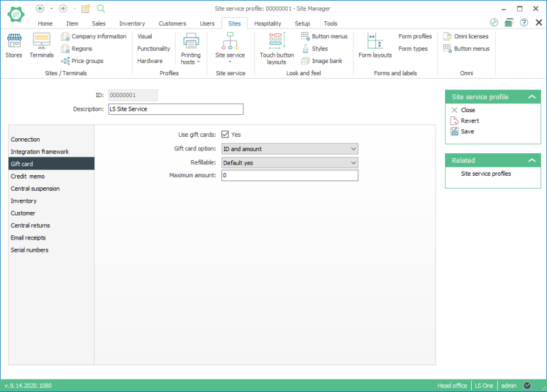
Task: Click the Site Manager app logo
Action: pyautogui.click(x=16, y=14)
